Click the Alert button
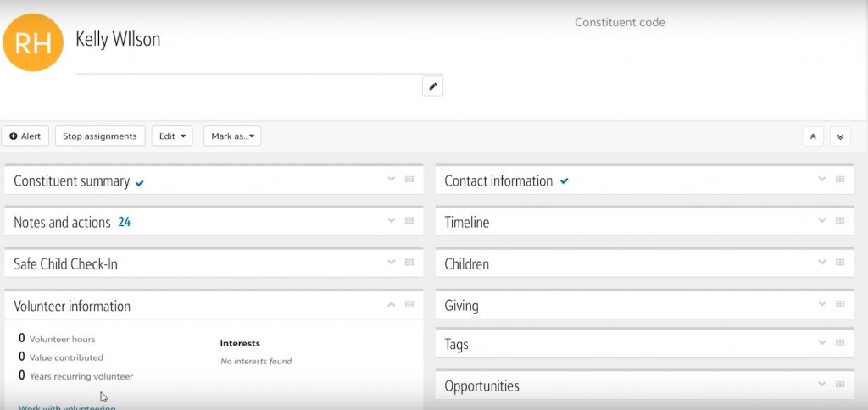Screen dimensions: 868x410 [25, 136]
